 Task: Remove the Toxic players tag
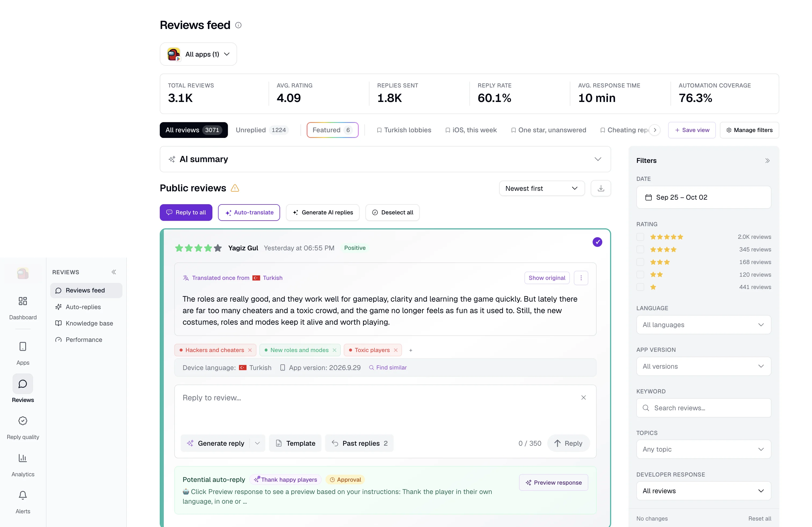point(396,350)
